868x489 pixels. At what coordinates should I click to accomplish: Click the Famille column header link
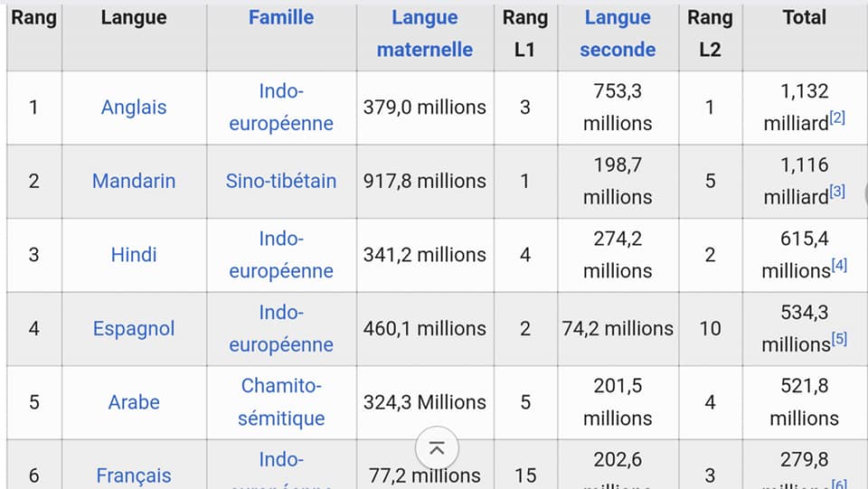coord(281,17)
